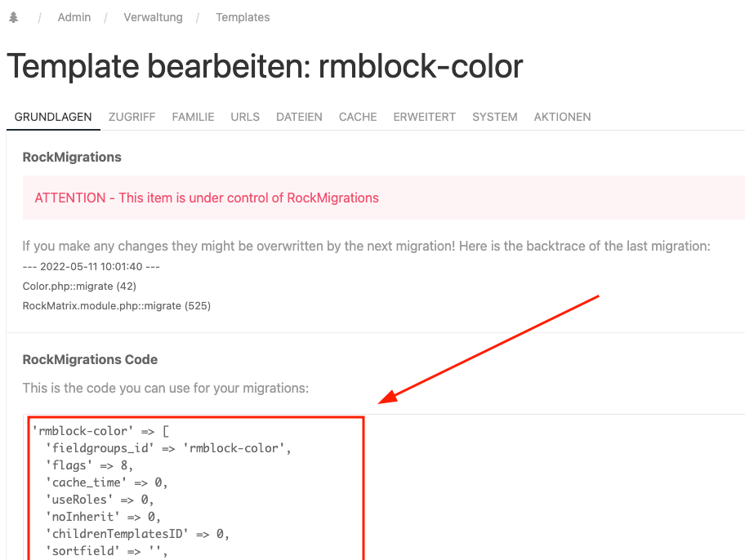Click the Template bearbeiten page heading
The height and width of the screenshot is (560, 745).
point(265,66)
